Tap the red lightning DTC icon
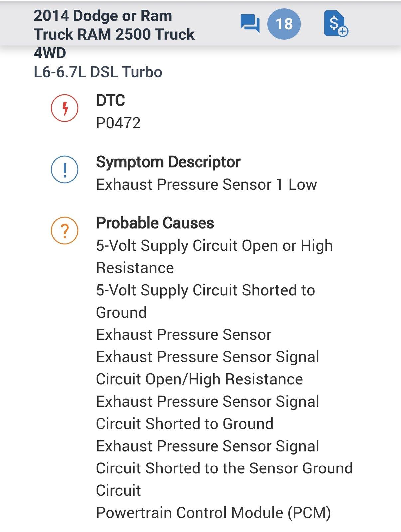This screenshot has width=401, height=532. click(65, 108)
